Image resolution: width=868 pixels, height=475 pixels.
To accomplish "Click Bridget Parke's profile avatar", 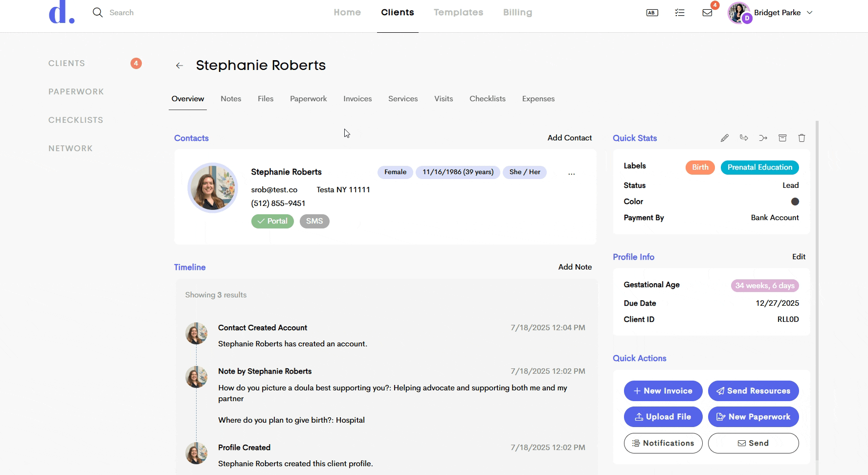I will pyautogui.click(x=739, y=13).
